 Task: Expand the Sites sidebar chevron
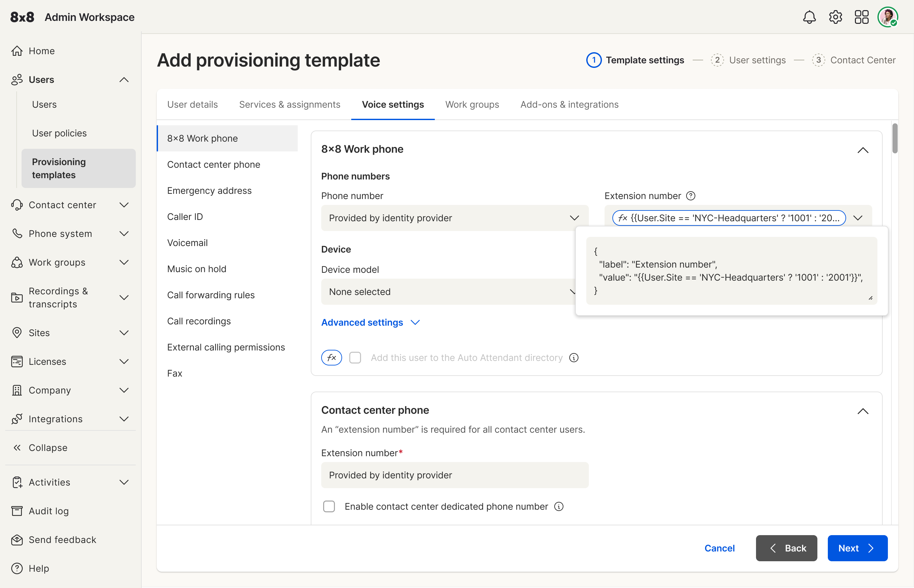[x=124, y=333]
